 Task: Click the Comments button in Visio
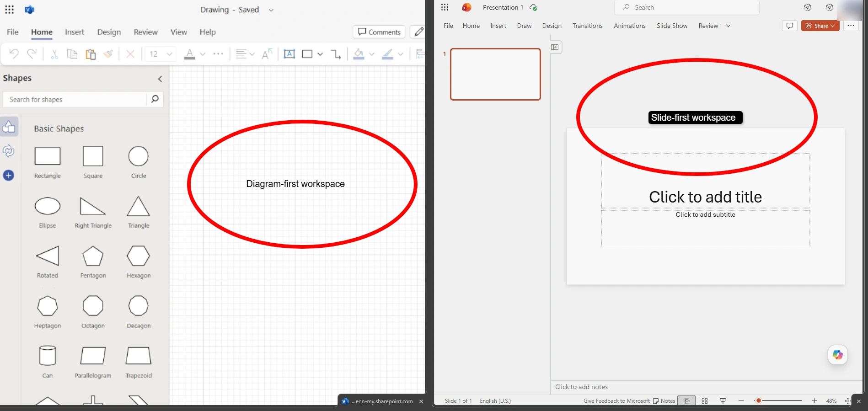[x=379, y=32]
